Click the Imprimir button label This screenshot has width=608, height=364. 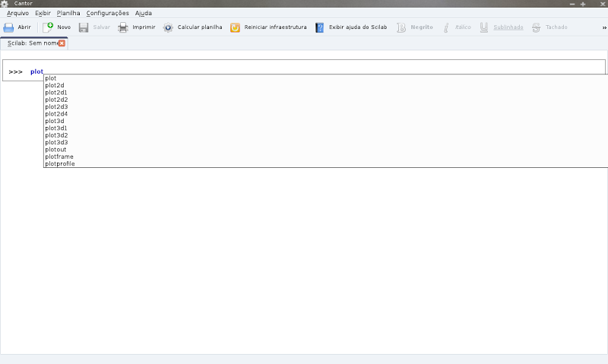tap(144, 27)
